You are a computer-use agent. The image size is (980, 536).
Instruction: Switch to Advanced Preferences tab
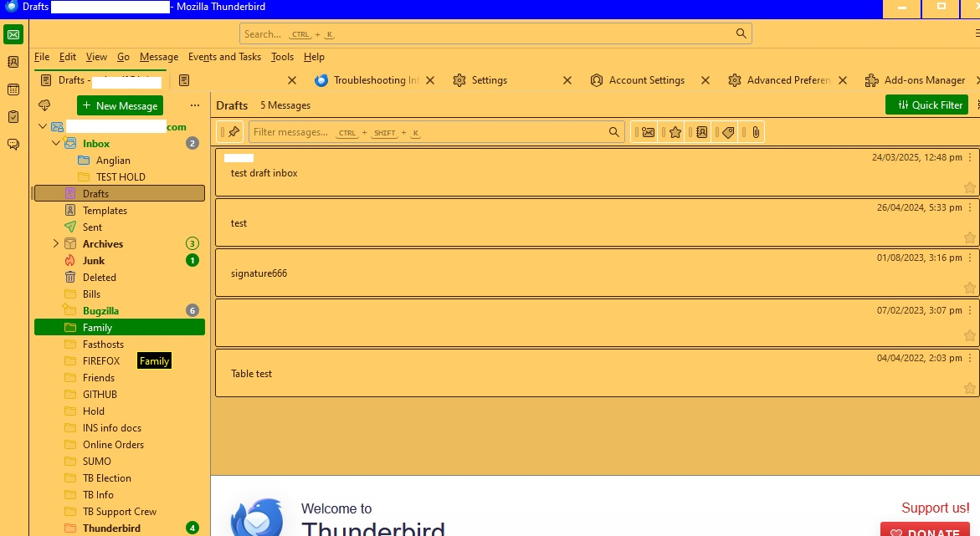[x=788, y=80]
